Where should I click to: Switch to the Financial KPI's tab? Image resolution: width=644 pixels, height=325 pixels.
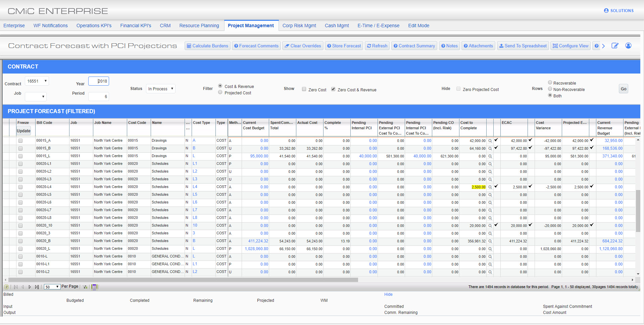[x=136, y=26]
